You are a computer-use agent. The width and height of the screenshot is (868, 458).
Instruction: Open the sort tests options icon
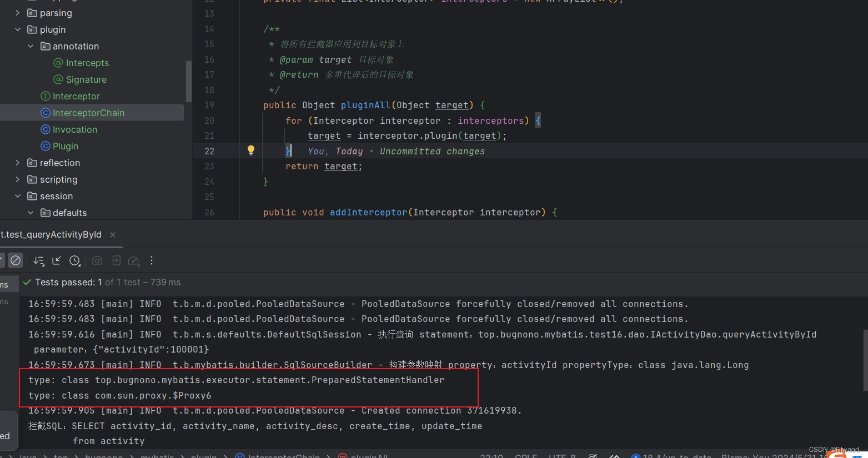pyautogui.click(x=38, y=261)
